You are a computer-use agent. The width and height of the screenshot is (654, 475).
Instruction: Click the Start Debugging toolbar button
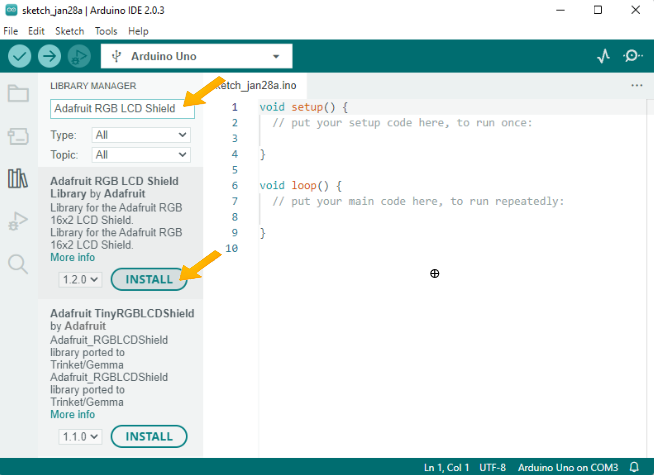pos(79,56)
